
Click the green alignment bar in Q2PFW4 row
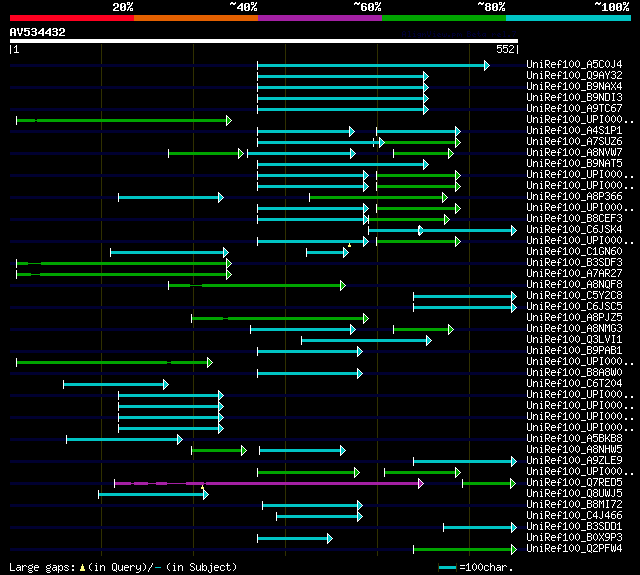coord(465,550)
